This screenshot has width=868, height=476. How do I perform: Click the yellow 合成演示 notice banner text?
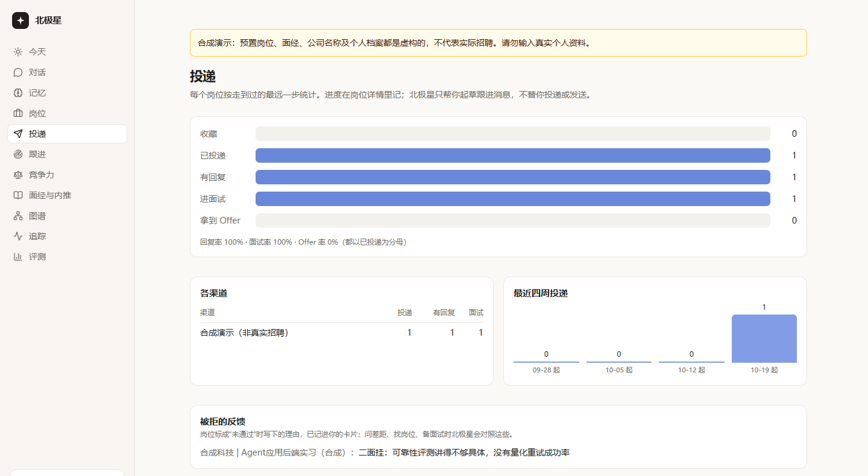394,43
